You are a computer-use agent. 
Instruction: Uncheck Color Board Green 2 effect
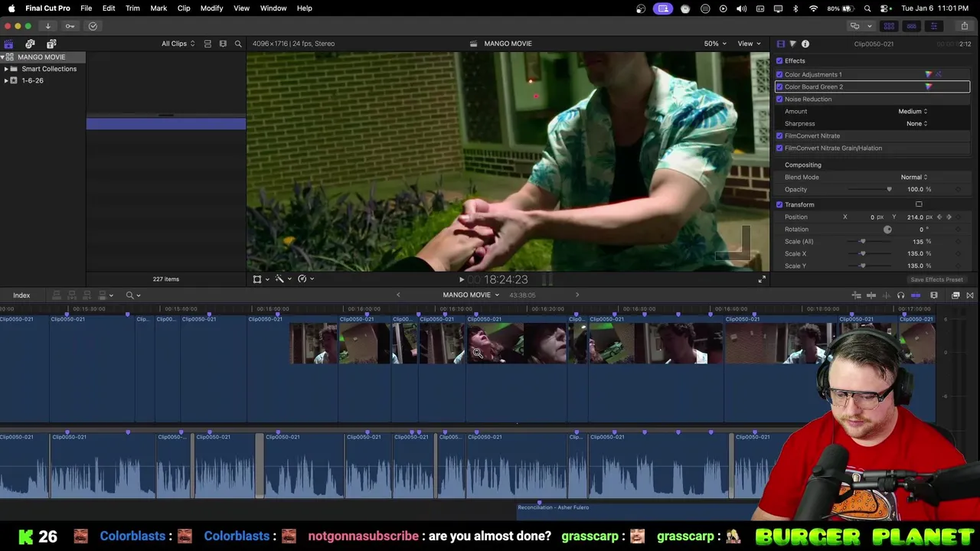coord(779,86)
